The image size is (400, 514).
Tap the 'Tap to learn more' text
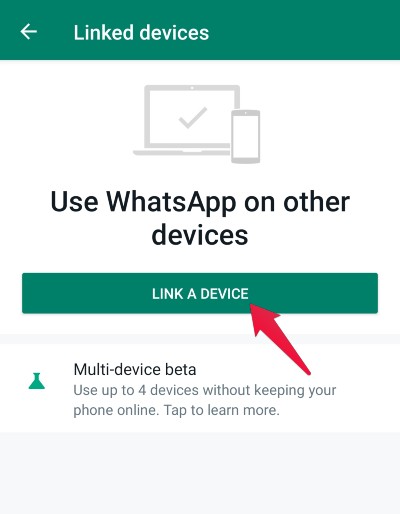click(222, 410)
